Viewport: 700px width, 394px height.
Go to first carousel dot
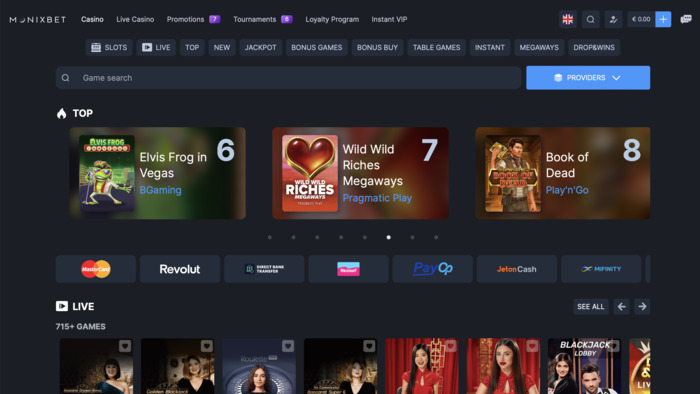coord(270,237)
